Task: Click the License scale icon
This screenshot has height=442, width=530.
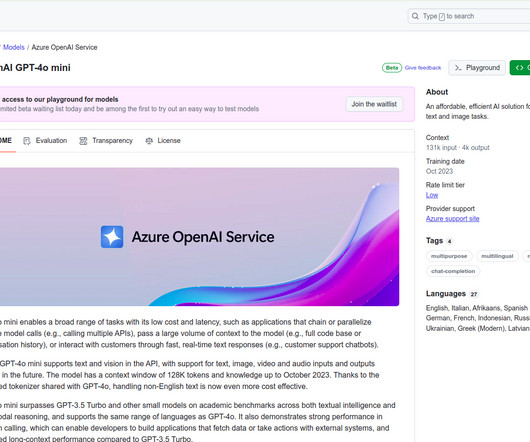Action: [x=149, y=141]
